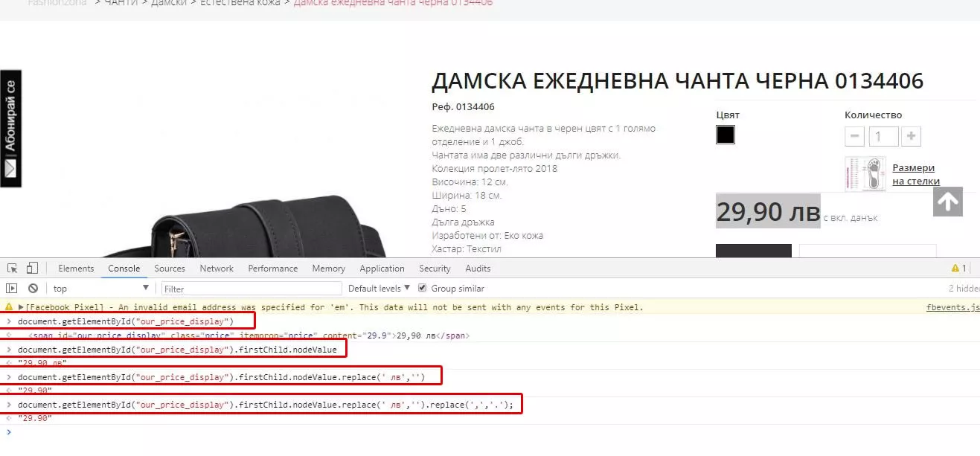Open the top context dropdown
The image size is (980, 456).
coord(100,288)
